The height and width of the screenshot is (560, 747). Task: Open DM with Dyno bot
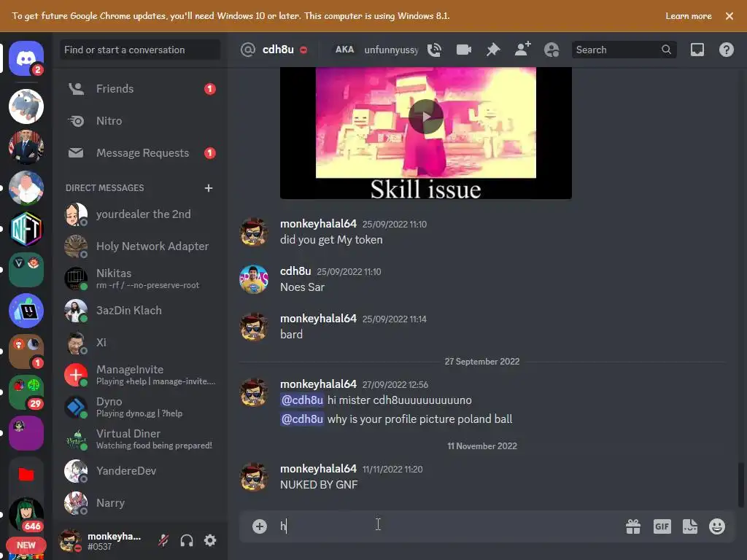[x=140, y=407]
